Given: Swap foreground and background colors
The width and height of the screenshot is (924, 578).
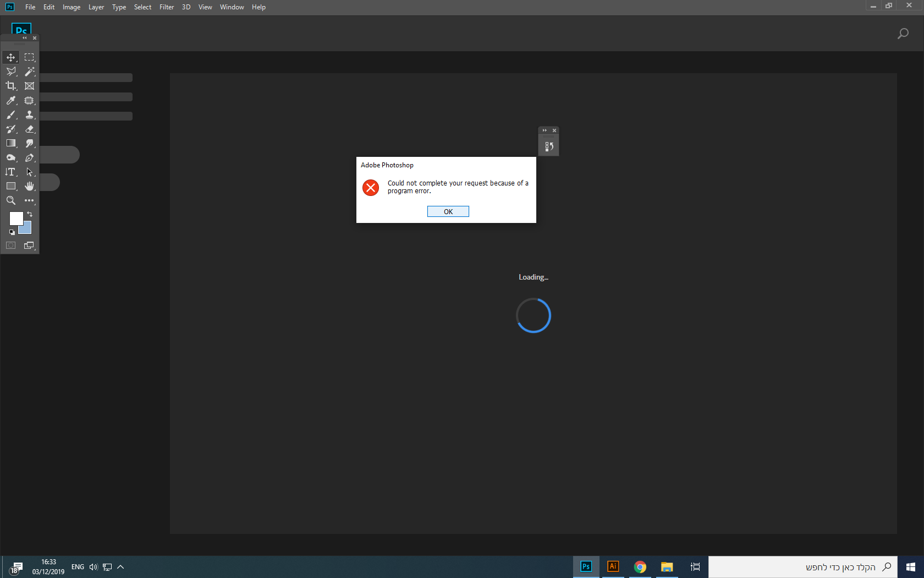Looking at the screenshot, I should pyautogui.click(x=30, y=214).
